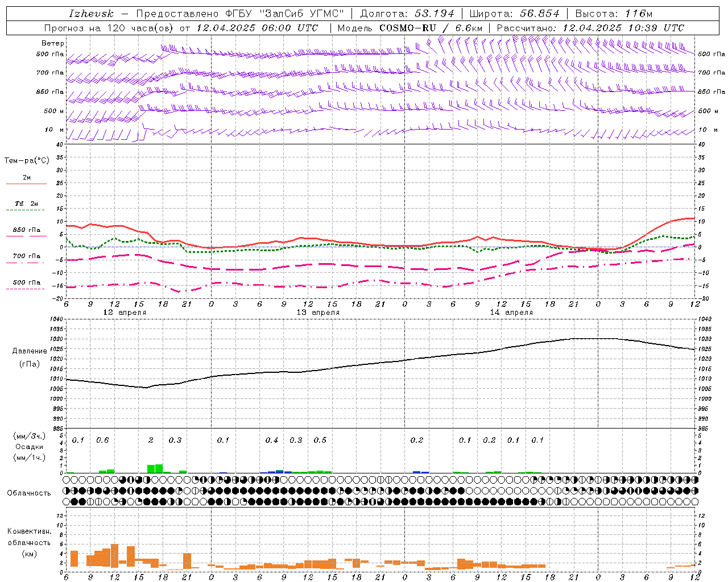Click the '(гПа)' unit under Давление
Viewport: 728px width, 582px height.
pyautogui.click(x=29, y=364)
